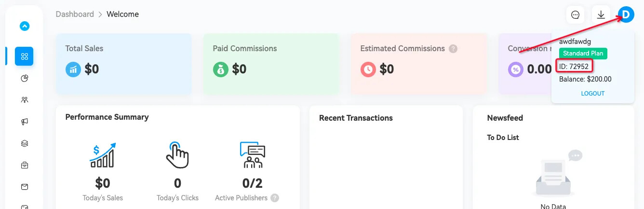
Task: Open the envelope mail icon in sidebar
Action: pyautogui.click(x=25, y=187)
